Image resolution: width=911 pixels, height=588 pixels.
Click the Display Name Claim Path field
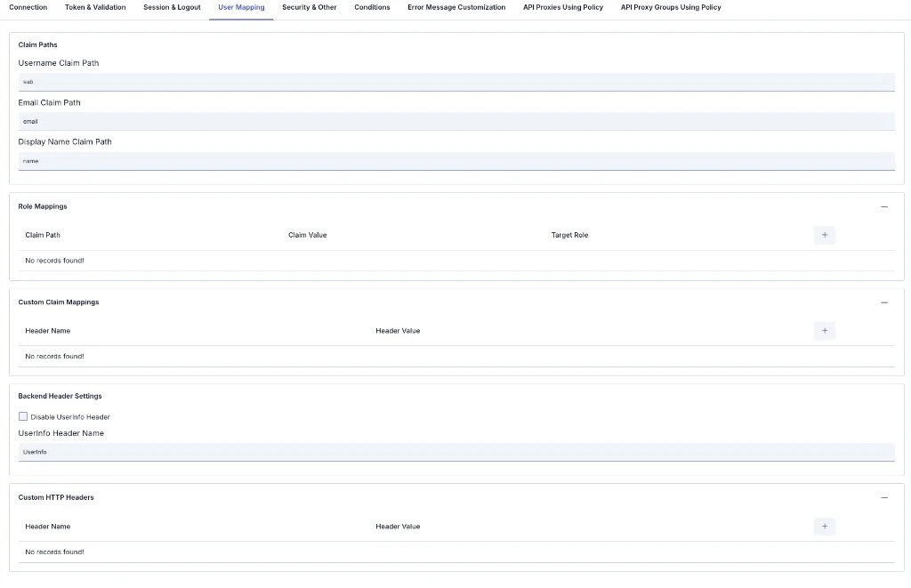click(455, 161)
